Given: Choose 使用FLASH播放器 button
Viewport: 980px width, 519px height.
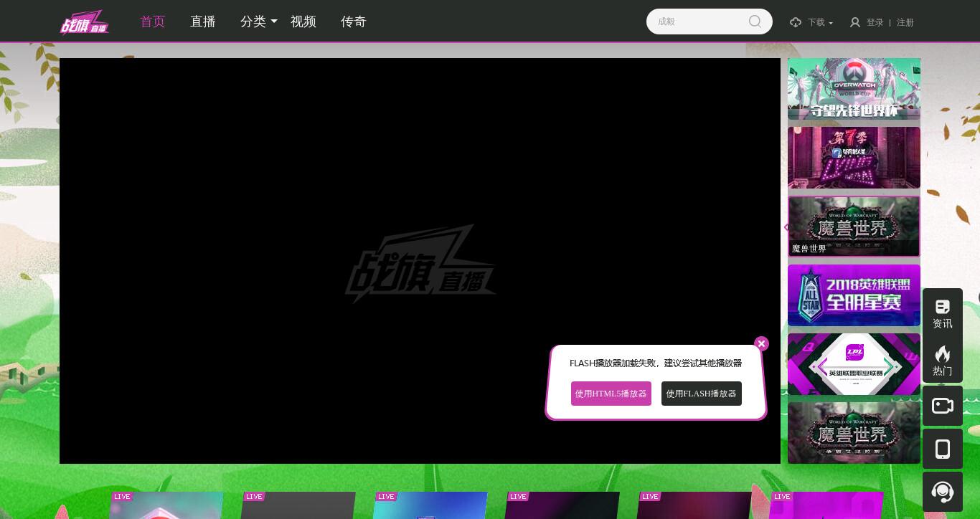Looking at the screenshot, I should point(702,394).
